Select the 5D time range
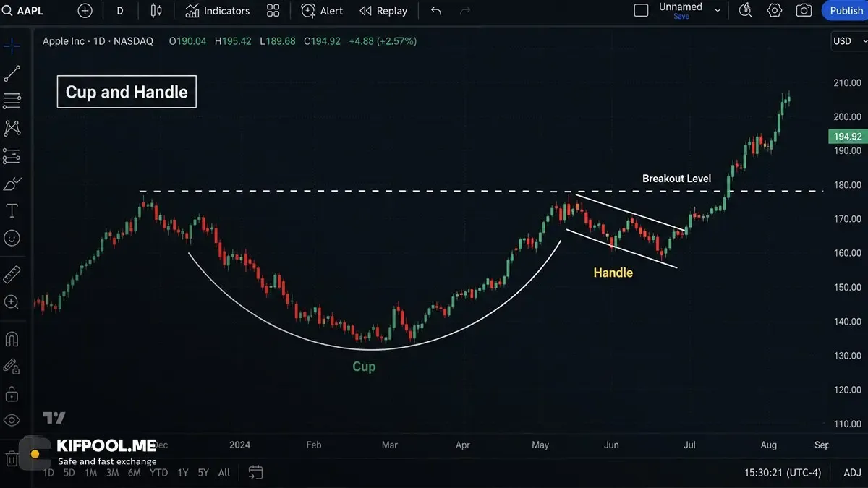This screenshot has height=488, width=868. 69,473
